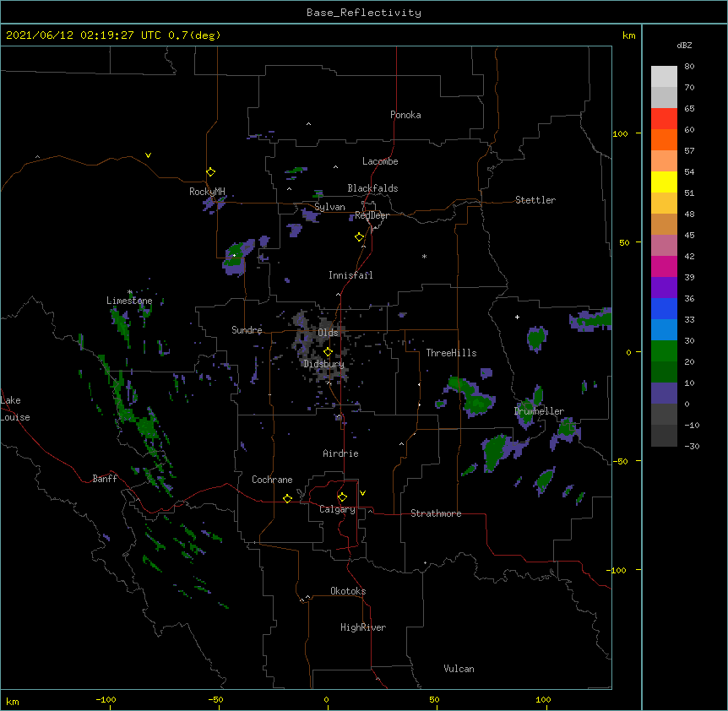The image size is (728, 711).
Task: Click the Olds town label
Action: tap(328, 333)
